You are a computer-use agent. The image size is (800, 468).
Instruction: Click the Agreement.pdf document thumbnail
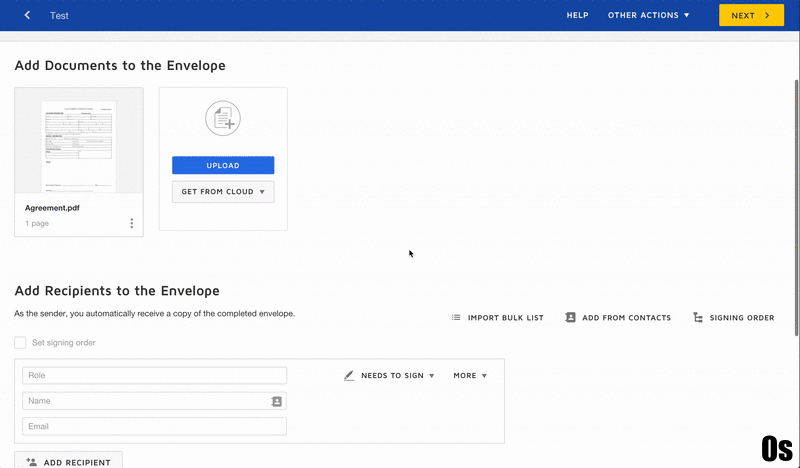point(79,145)
